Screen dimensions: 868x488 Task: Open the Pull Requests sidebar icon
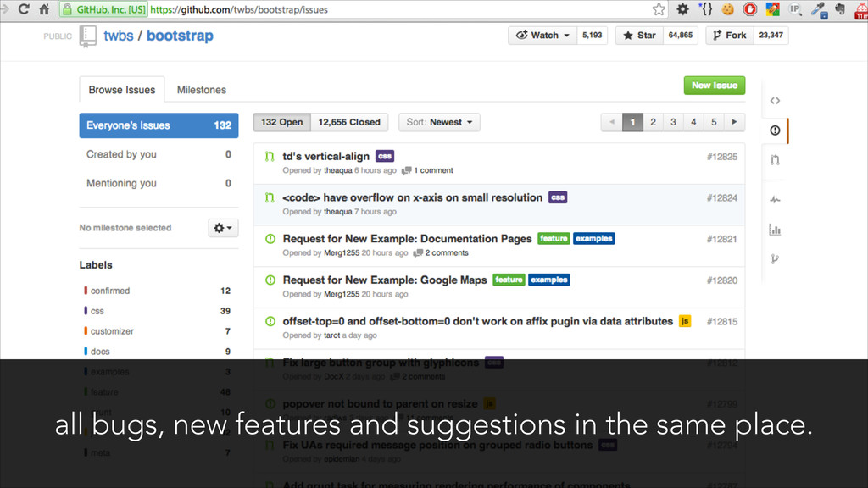[x=775, y=160]
